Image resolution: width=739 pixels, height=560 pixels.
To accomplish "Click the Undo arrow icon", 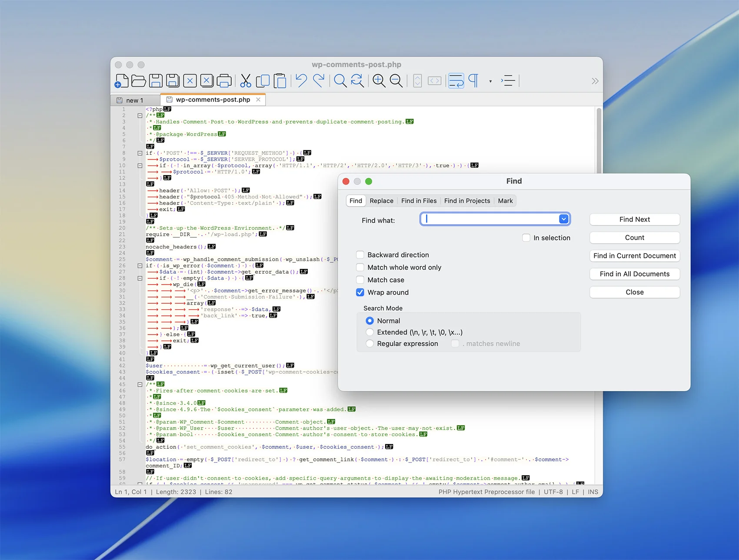I will click(301, 81).
